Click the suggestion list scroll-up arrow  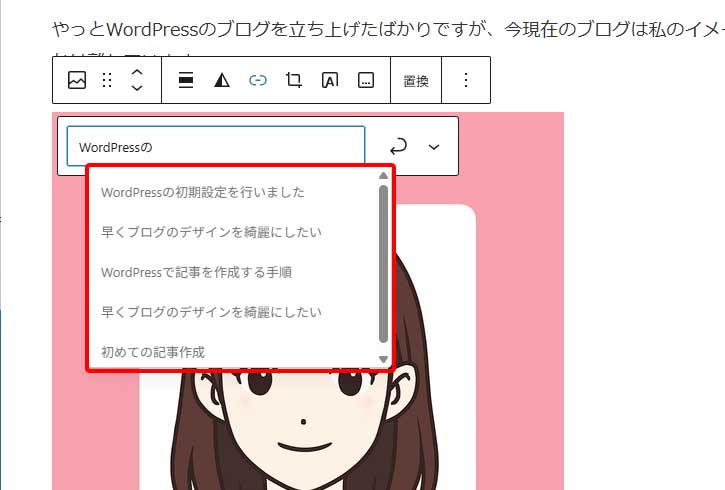383,176
